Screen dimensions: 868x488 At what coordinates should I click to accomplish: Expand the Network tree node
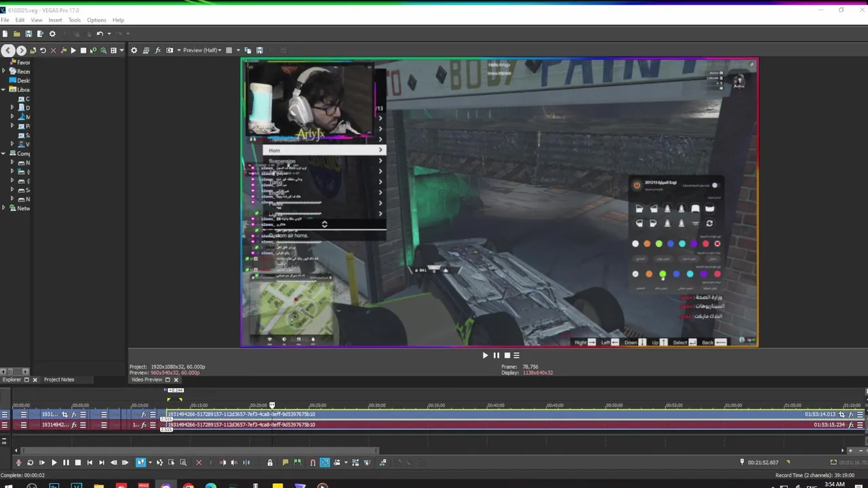3,208
